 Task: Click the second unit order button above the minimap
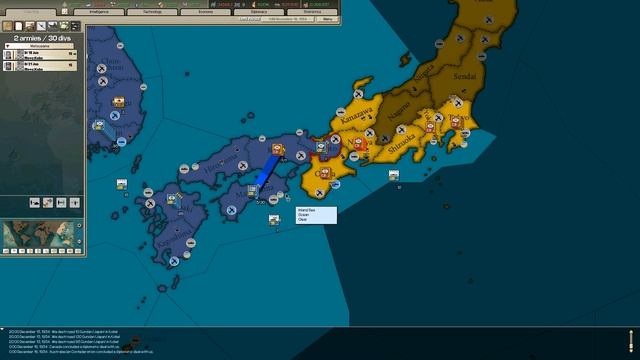[x=48, y=202]
